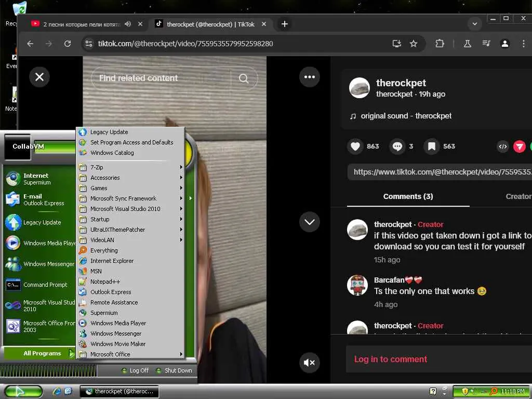Image resolution: width=532 pixels, height=399 pixels.
Task: Expand the Games folder
Action: tap(131, 188)
